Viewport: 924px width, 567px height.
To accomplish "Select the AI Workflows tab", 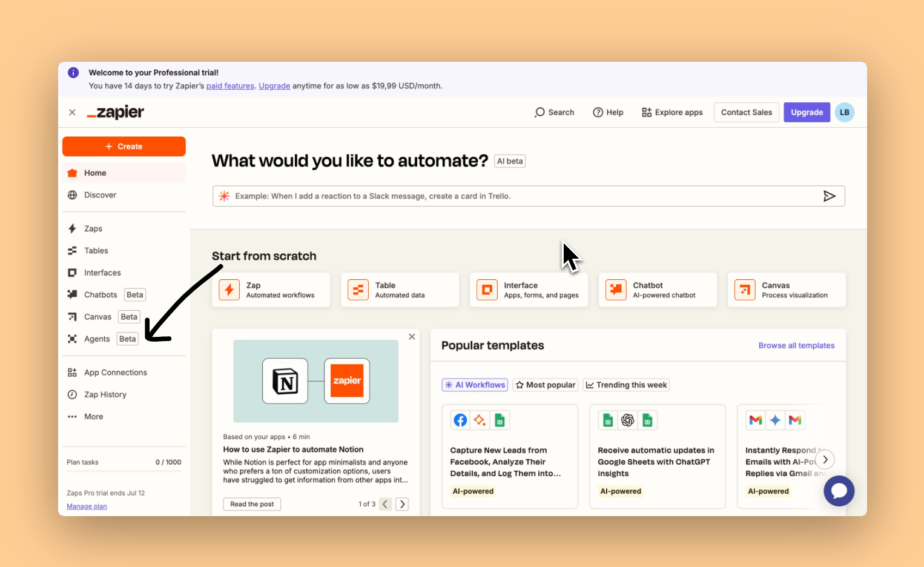I will 475,385.
